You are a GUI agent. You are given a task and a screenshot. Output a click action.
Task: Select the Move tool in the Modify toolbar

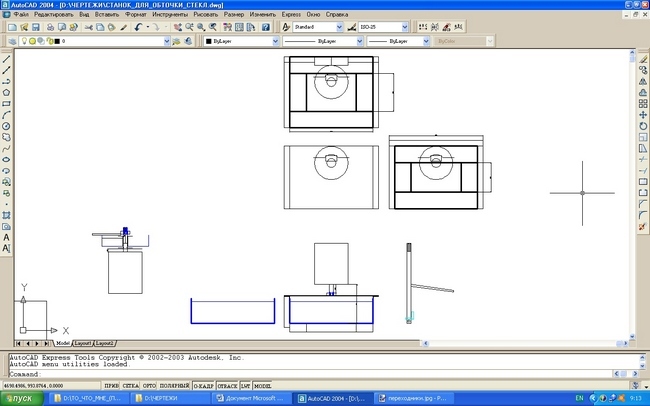(x=643, y=115)
